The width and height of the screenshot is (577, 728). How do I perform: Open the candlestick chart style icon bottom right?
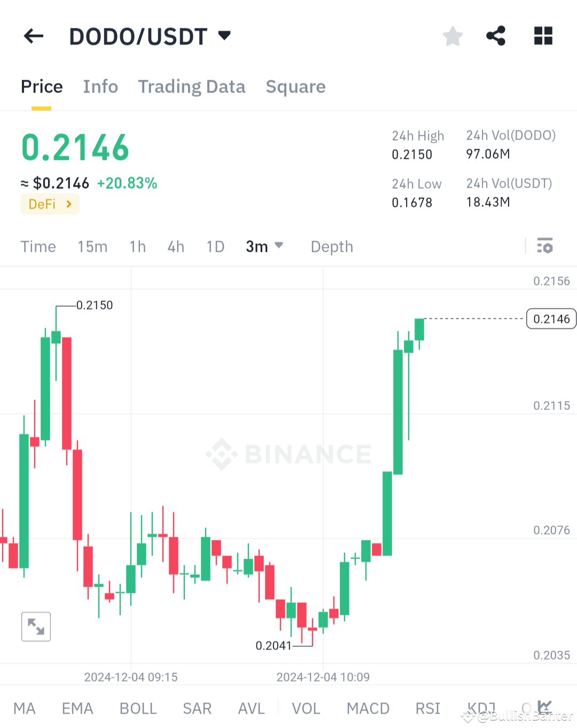click(x=544, y=707)
